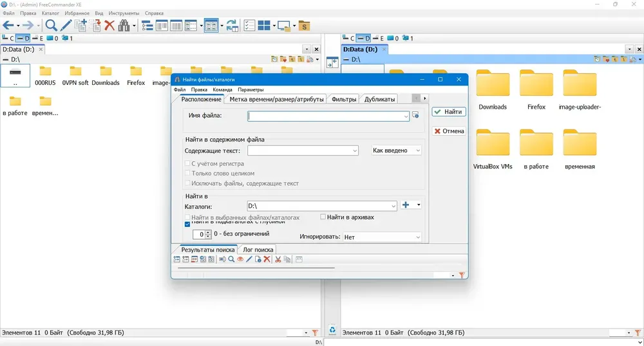Image resolution: width=644 pixels, height=346 pixels.
Task: Open the 'Как введено' dropdown
Action: (396, 150)
